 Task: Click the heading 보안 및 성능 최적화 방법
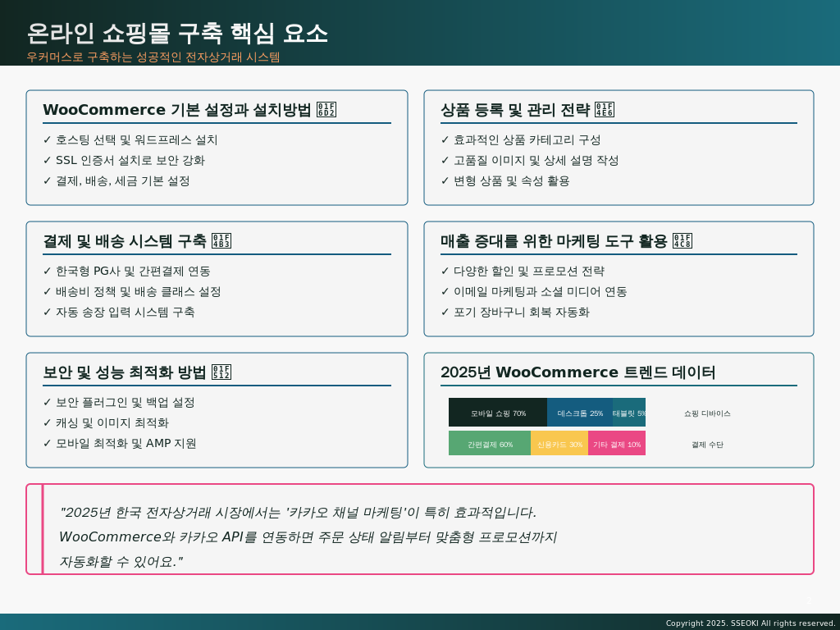coord(125,372)
